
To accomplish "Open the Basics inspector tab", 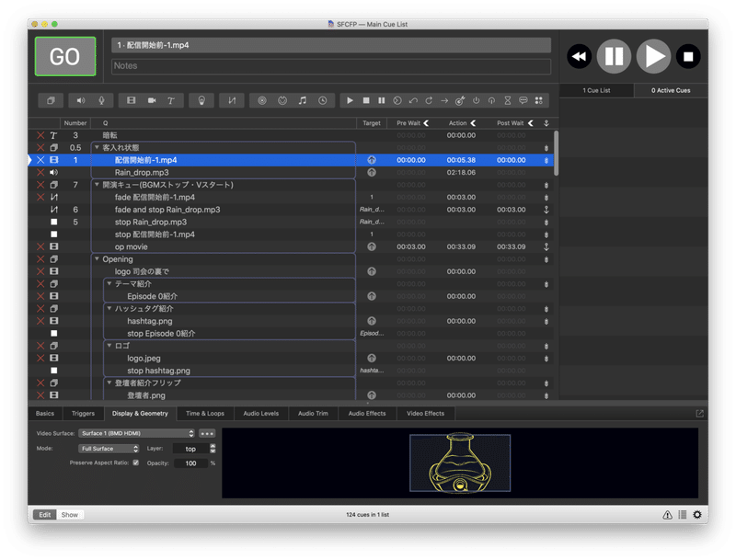I will click(45, 414).
